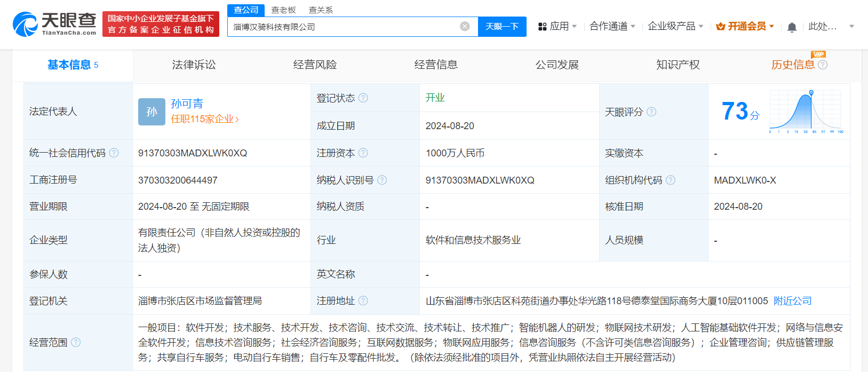Click the company name search input

click(344, 27)
